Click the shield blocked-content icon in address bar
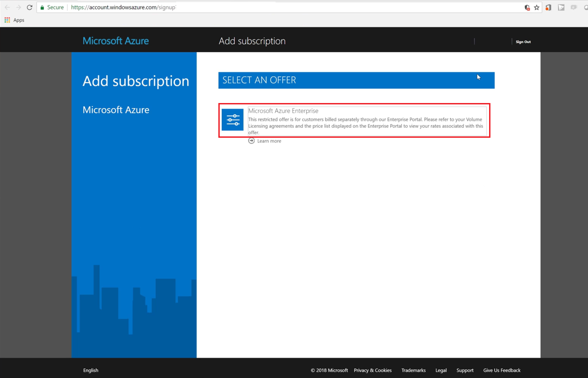The image size is (588, 378). (x=527, y=7)
